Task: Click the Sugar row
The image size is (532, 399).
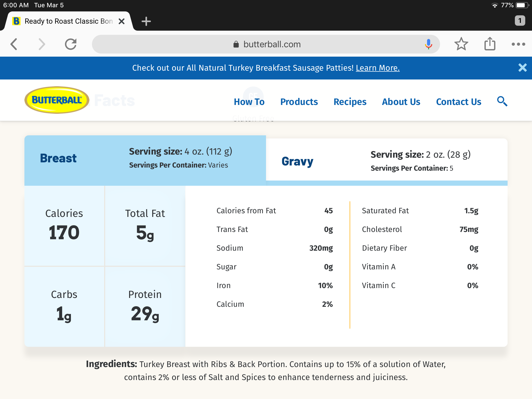Action: (x=275, y=267)
